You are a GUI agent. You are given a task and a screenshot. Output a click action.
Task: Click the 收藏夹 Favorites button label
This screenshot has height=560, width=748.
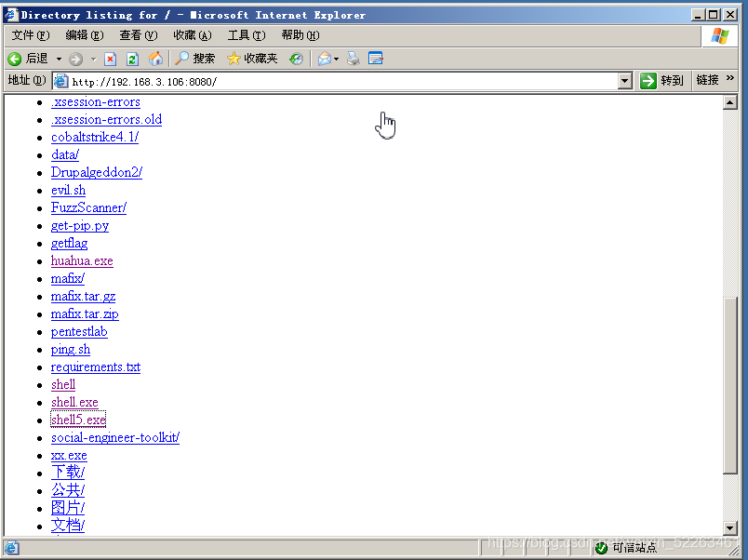pyautogui.click(x=260, y=59)
